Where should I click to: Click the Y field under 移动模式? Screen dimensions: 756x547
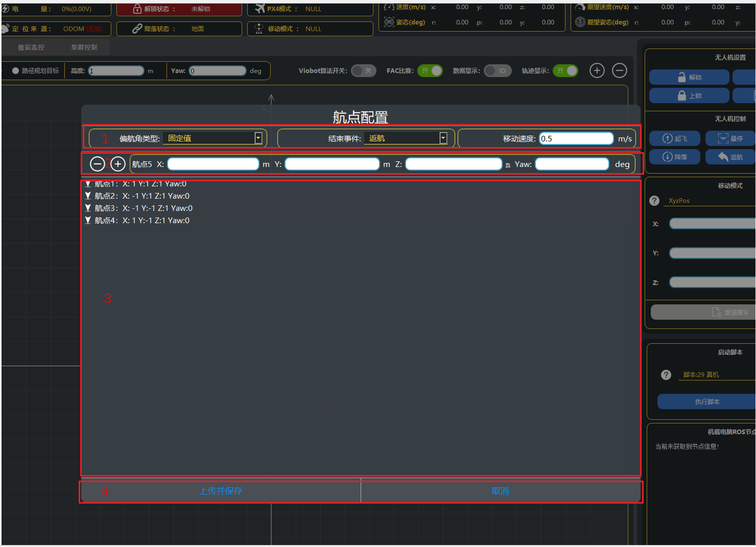pos(713,253)
